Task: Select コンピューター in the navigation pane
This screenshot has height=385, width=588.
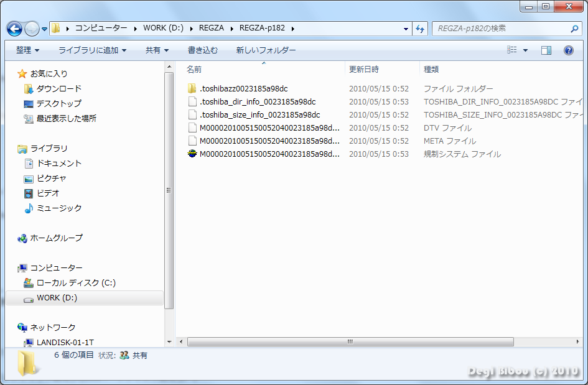Action: 56,267
